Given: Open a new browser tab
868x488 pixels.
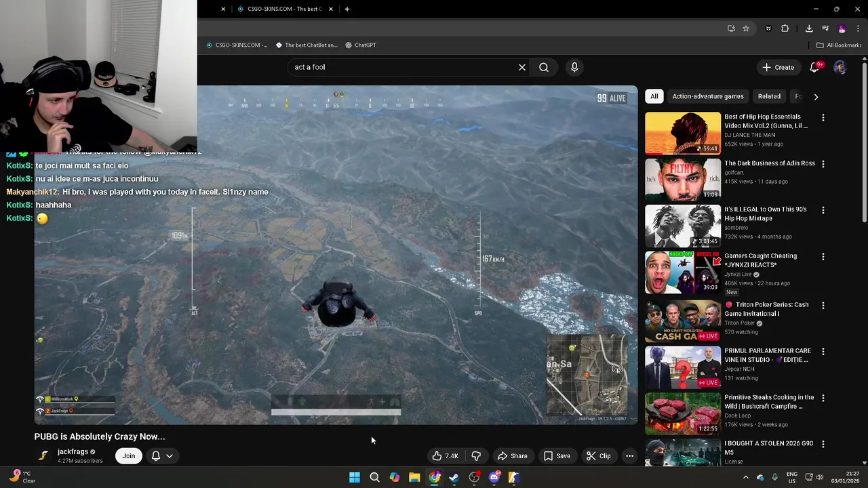Looking at the screenshot, I should 347,9.
